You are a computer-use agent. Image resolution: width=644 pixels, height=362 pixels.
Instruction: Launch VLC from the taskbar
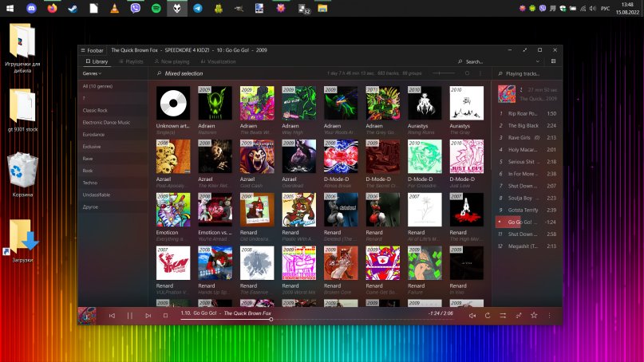[x=113, y=9]
